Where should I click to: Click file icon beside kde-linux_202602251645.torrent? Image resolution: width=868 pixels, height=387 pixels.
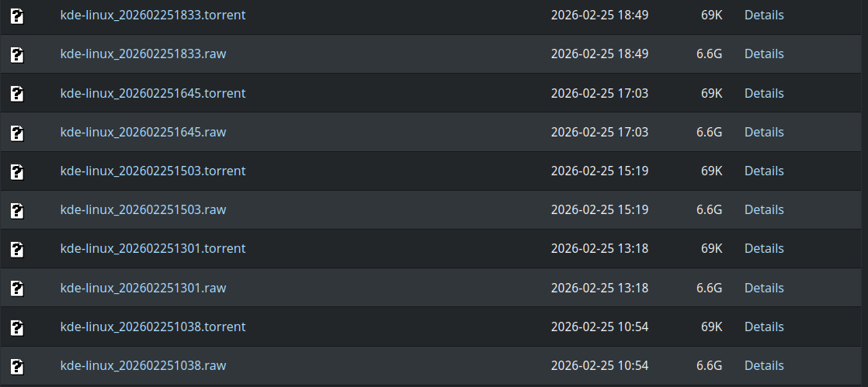[17, 94]
